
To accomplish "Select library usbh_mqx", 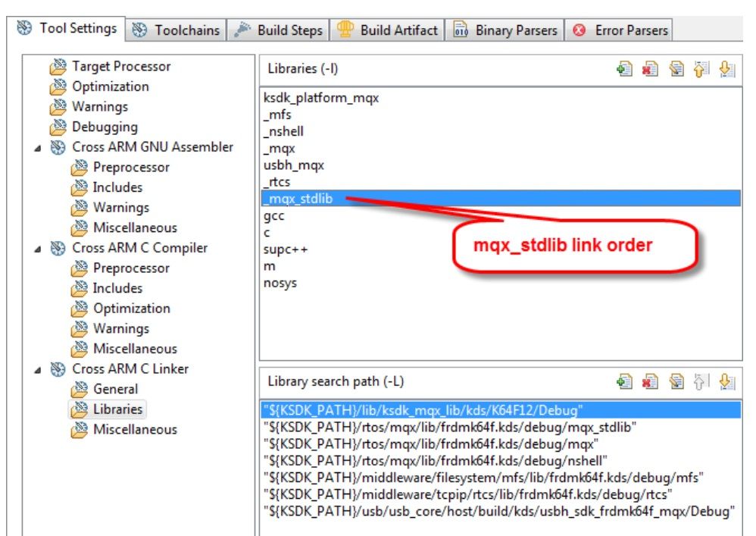I will (501, 165).
